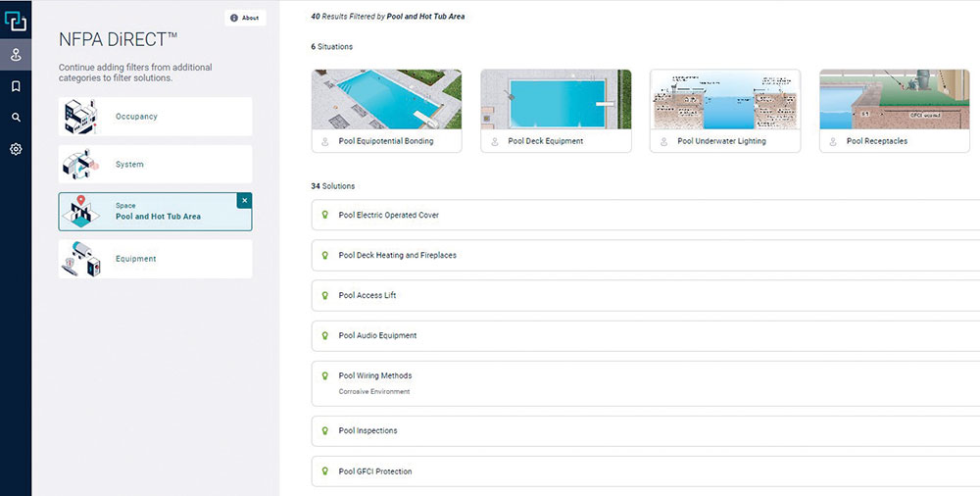Open the DiRECT location pin sidebar icon
This screenshot has height=496, width=980.
pyautogui.click(x=16, y=56)
